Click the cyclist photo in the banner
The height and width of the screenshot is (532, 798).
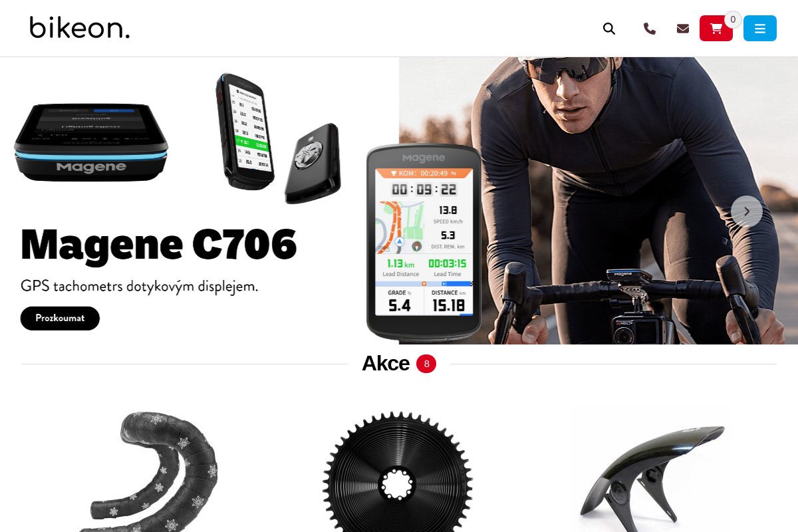coord(598,201)
